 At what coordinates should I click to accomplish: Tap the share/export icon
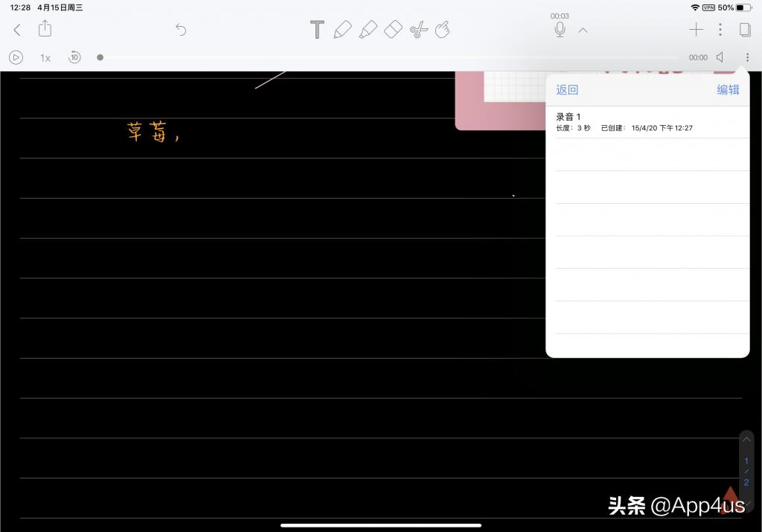coord(45,28)
